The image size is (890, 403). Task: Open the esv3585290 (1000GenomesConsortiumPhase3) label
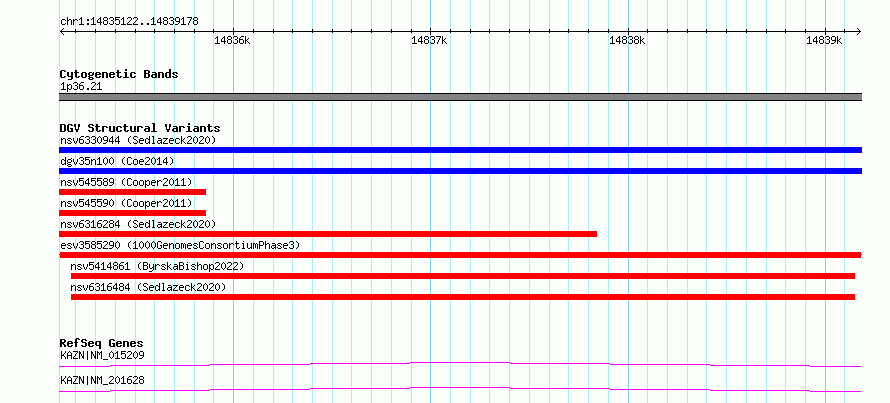(x=180, y=245)
